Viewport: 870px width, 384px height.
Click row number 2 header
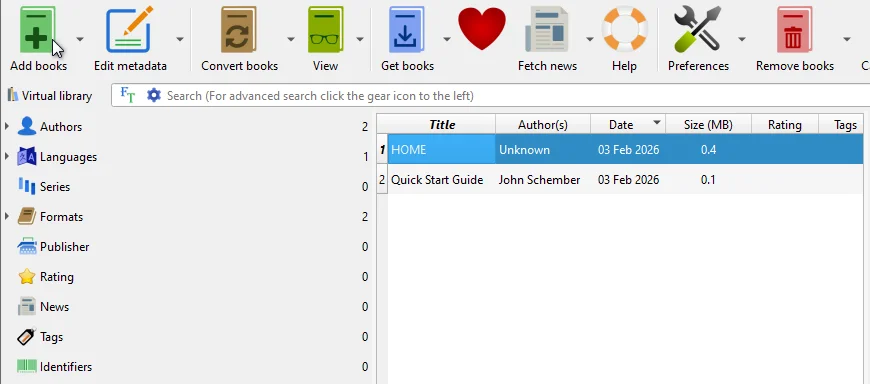(x=382, y=180)
